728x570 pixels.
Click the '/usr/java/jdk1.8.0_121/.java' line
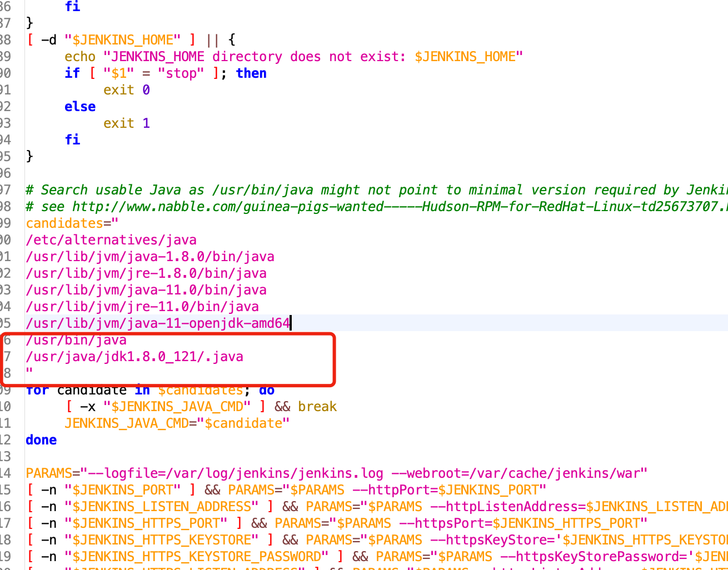[x=134, y=357]
